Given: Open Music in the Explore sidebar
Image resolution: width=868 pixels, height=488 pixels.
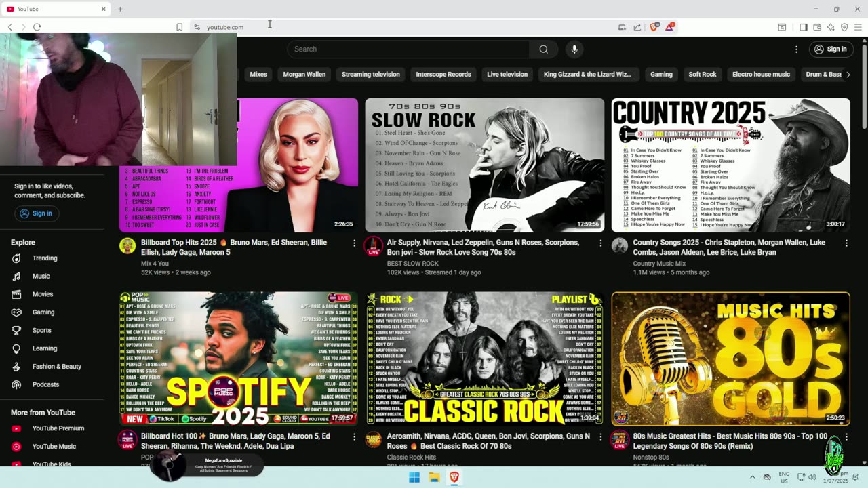Looking at the screenshot, I should click(41, 276).
